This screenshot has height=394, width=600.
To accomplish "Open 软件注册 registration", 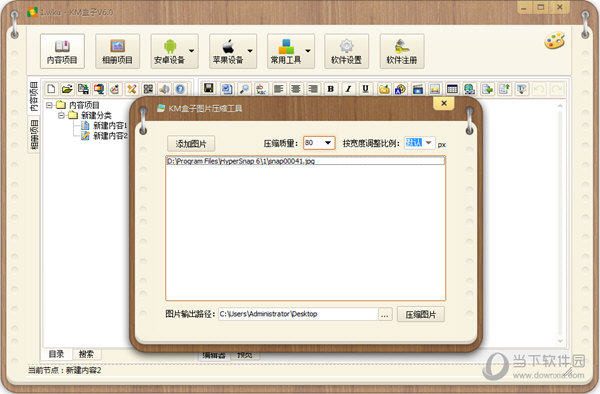I will point(402,51).
